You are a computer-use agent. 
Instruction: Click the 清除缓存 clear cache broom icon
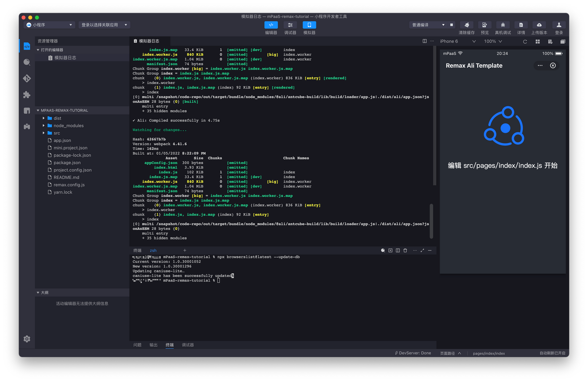coord(466,25)
